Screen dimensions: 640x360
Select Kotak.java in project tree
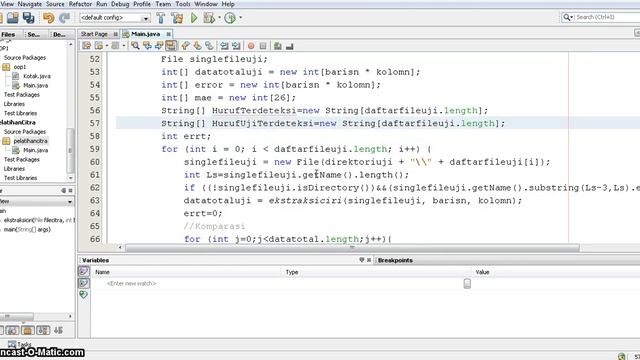[x=37, y=76]
